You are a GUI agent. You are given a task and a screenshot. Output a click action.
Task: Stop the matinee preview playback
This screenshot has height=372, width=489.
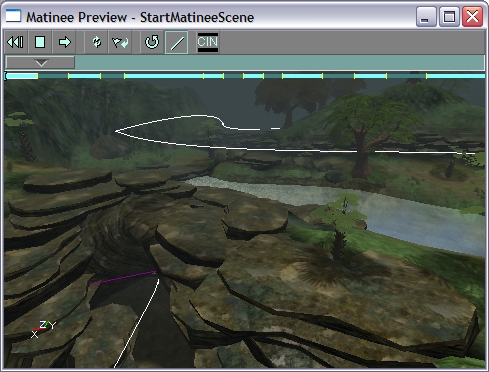[40, 42]
